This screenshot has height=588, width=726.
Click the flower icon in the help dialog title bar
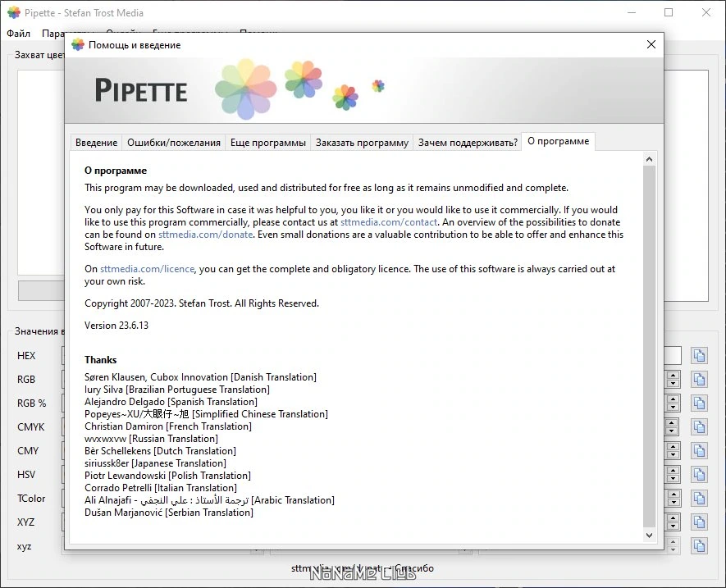(77, 45)
